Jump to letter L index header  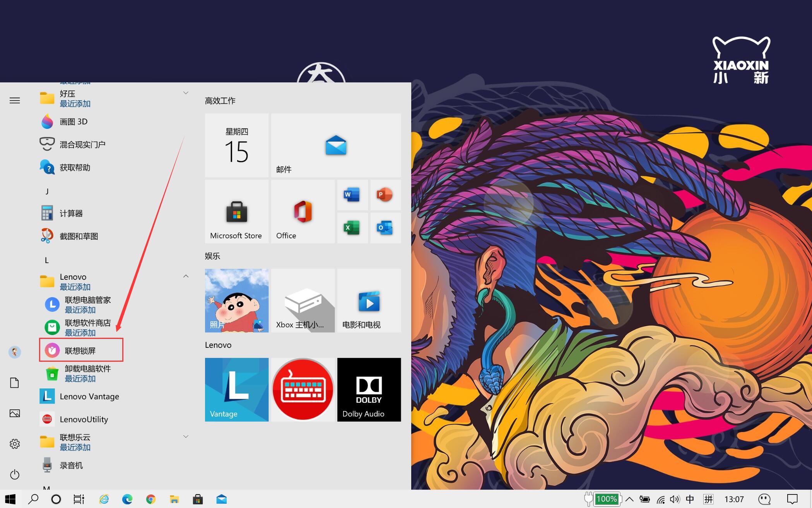[47, 260]
